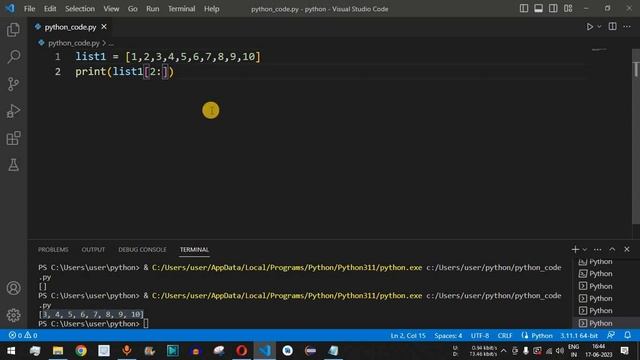Open notifications bell in status bar
Image resolution: width=640 pixels, height=360 pixels.
(x=627, y=335)
